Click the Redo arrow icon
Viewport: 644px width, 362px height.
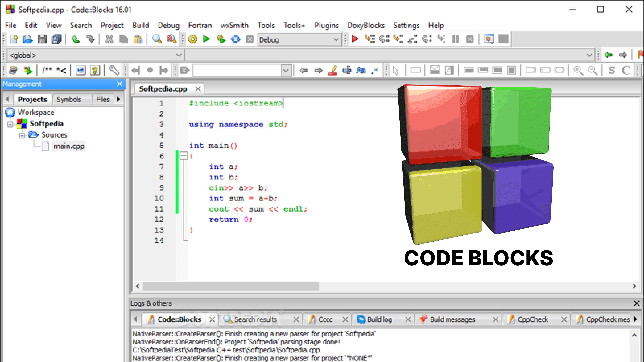point(90,39)
